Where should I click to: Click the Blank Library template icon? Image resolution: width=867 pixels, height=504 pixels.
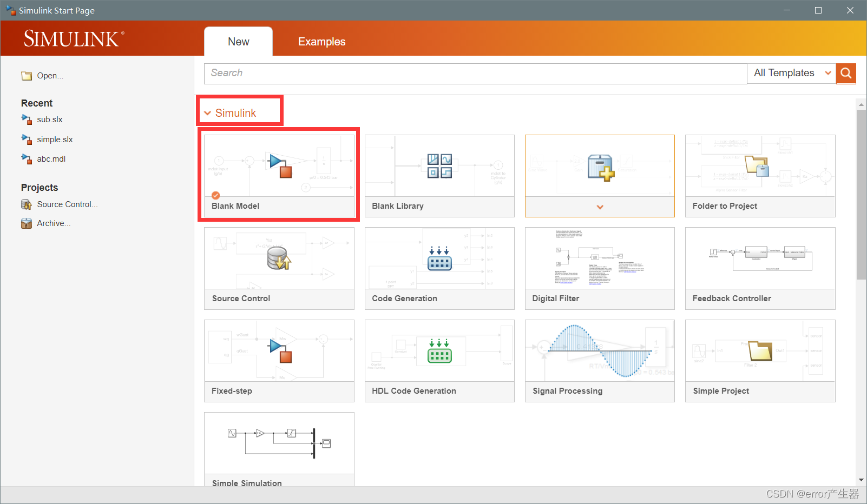(x=439, y=165)
